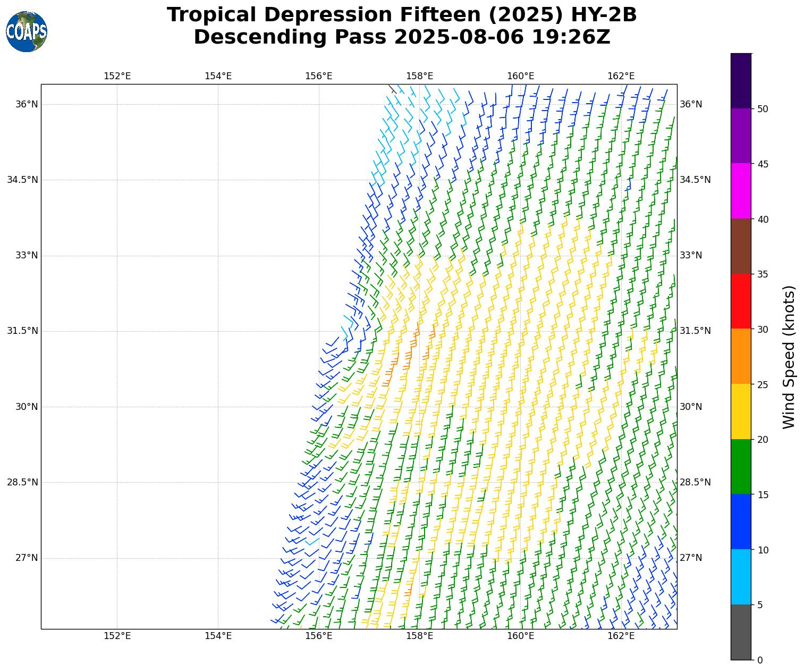Viewport: 804px width, 672px height.
Task: Pick the orange 25-30 knots colorbar segment
Action: coord(741,356)
